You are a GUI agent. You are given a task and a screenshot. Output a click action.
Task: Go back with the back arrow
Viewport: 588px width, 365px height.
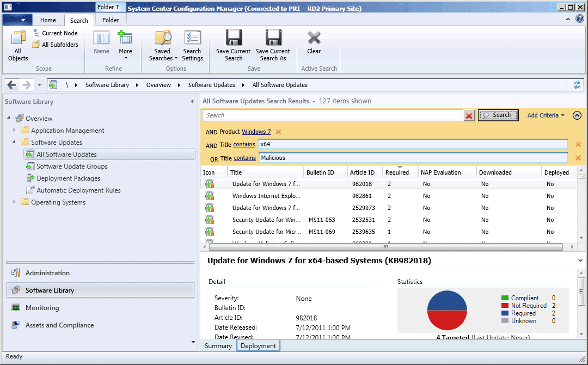tap(11, 85)
